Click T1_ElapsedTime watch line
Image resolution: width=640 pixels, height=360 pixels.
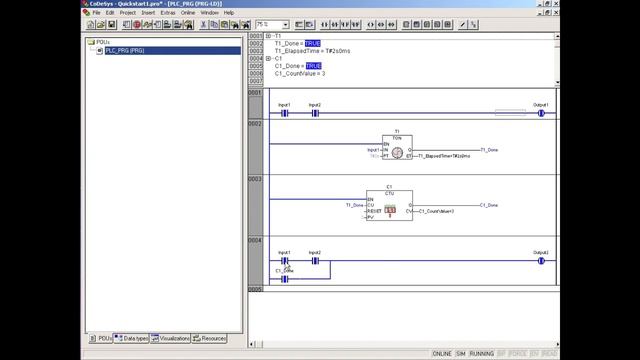coord(312,51)
